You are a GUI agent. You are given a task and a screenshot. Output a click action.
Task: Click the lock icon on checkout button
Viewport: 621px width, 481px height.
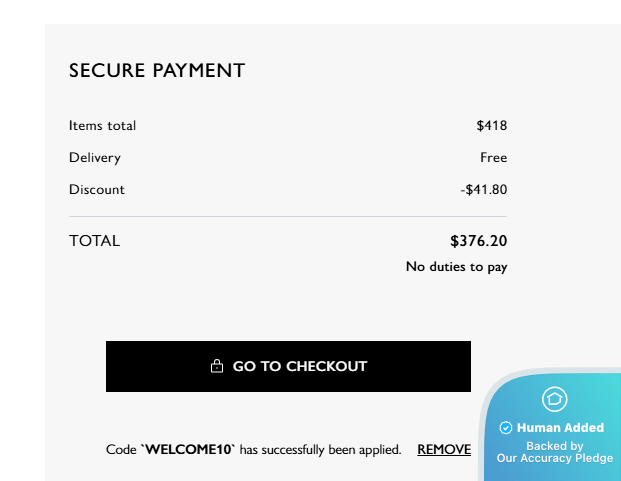217,367
